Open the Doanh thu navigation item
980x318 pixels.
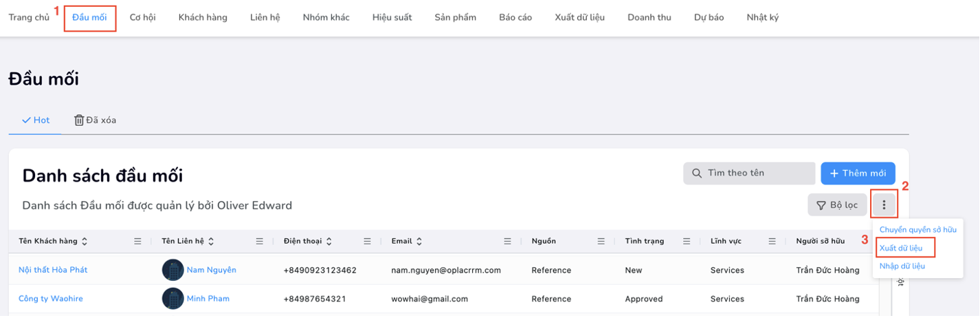[x=649, y=17]
